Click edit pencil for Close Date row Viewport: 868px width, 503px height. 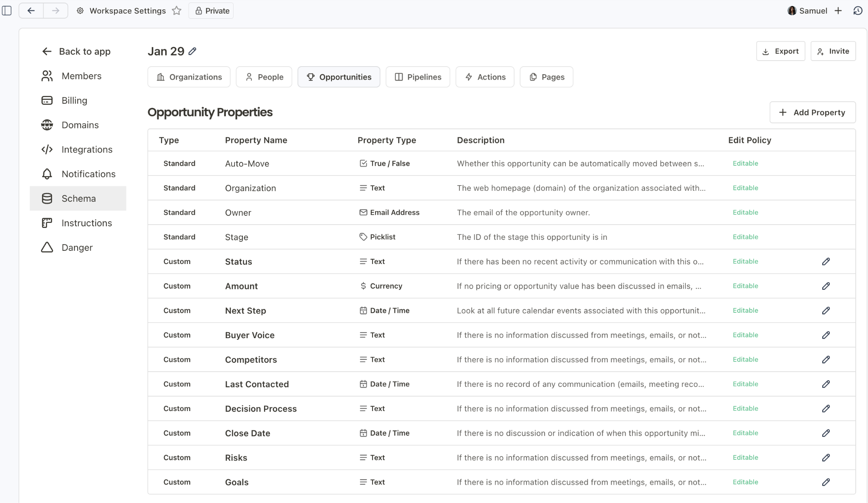pos(826,433)
